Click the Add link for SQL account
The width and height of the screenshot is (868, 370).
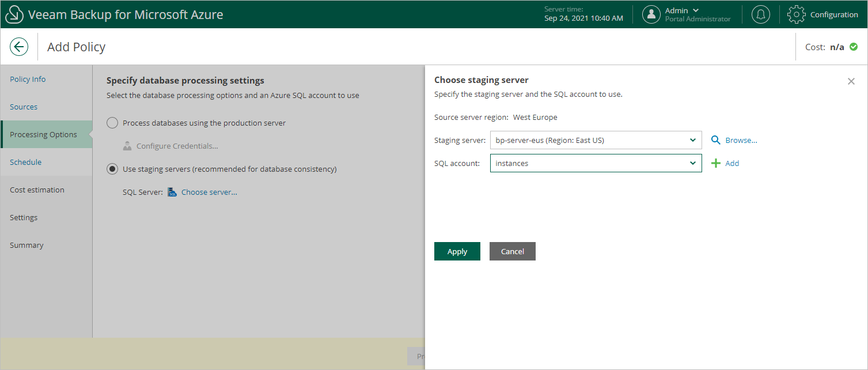(x=732, y=163)
